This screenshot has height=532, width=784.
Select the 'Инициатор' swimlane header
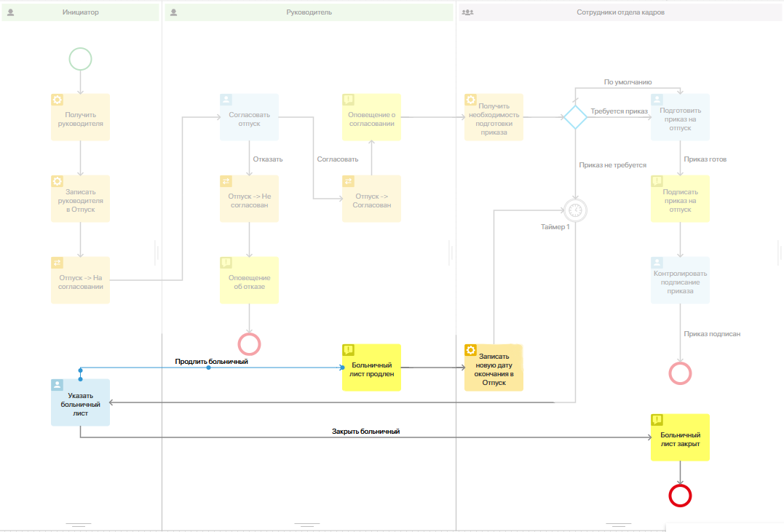coord(81,12)
